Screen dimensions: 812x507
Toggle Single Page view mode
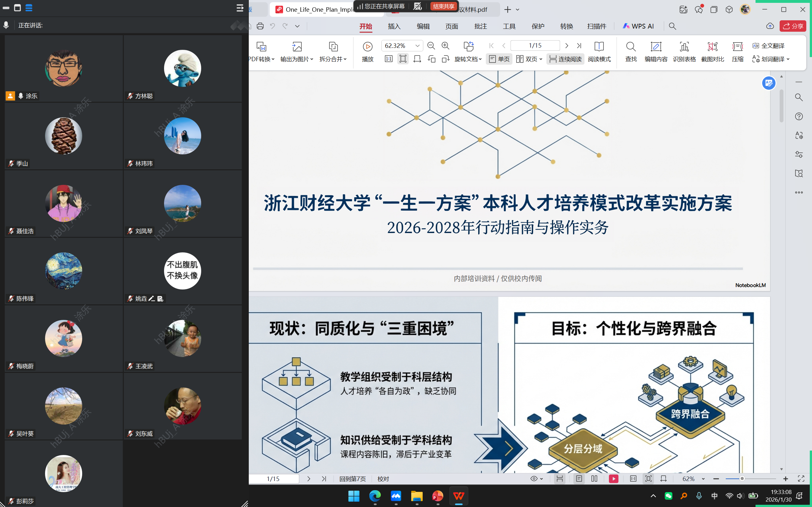pyautogui.click(x=499, y=59)
